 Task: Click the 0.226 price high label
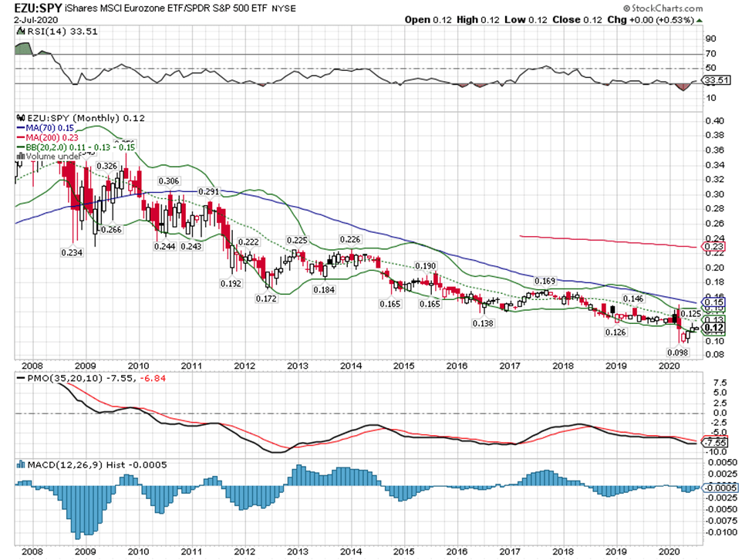click(349, 239)
